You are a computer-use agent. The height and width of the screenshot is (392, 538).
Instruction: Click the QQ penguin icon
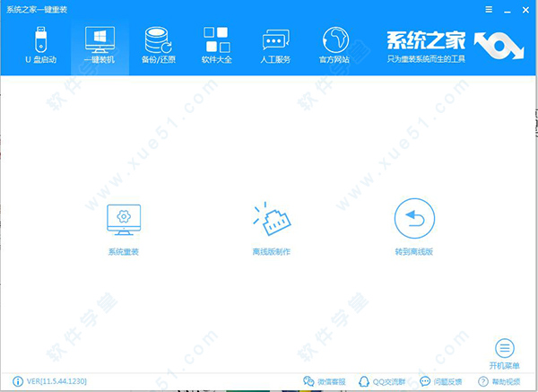pyautogui.click(x=364, y=381)
